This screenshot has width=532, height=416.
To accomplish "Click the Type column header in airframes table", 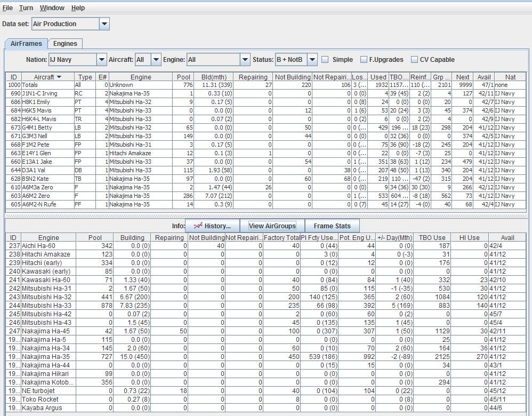I will (85, 77).
